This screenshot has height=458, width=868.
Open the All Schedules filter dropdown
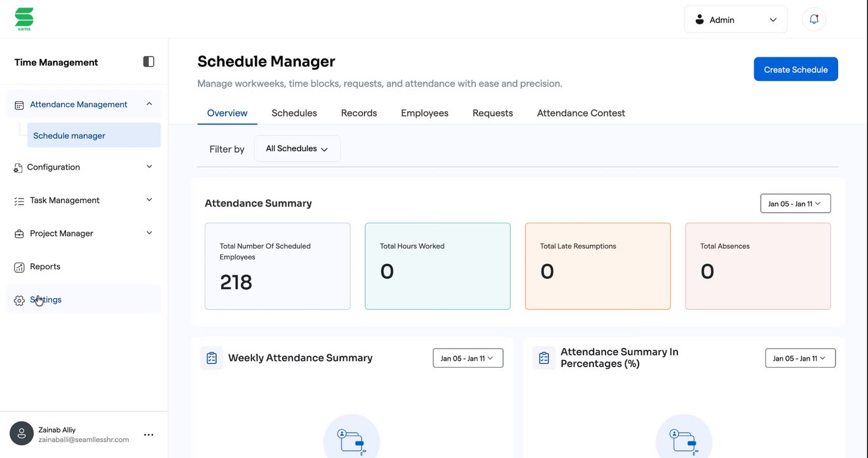(297, 149)
